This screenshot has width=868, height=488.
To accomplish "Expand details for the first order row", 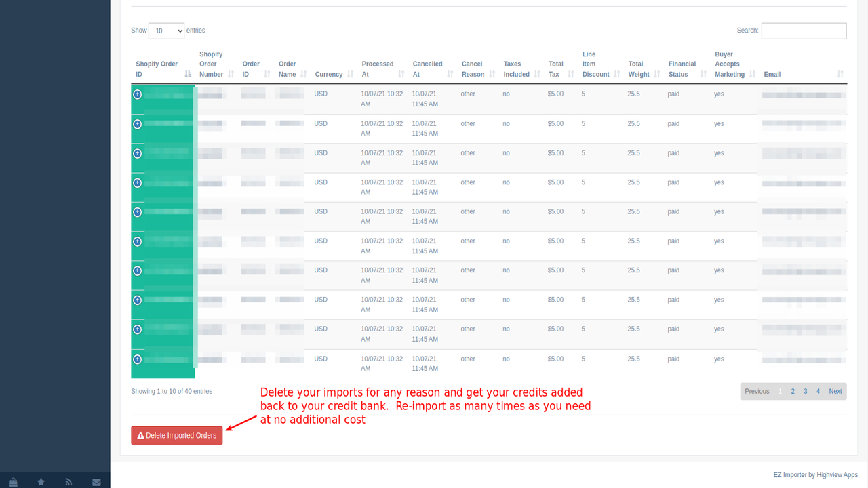I will (x=137, y=95).
